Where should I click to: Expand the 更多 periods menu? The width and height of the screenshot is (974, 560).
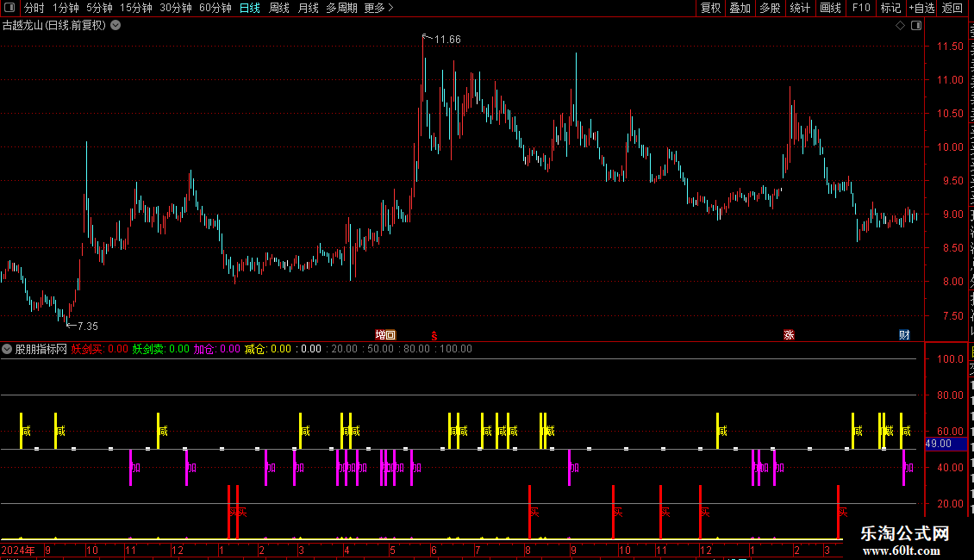tap(378, 8)
